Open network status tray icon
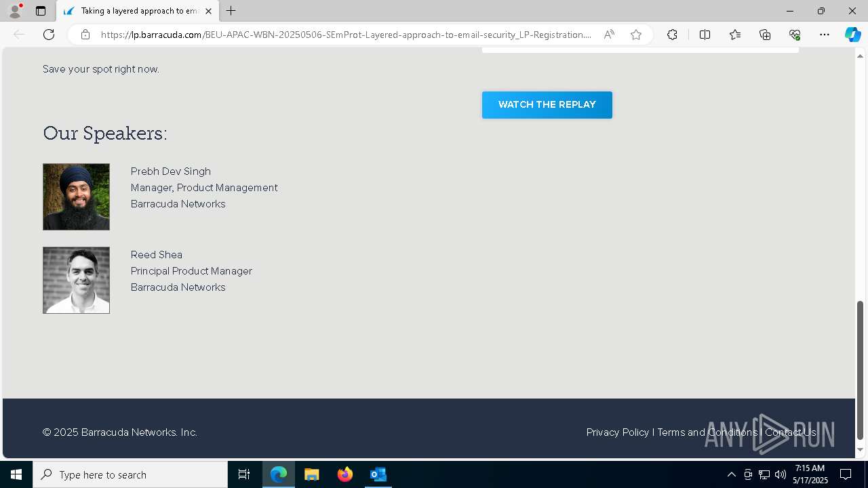The height and width of the screenshot is (488, 868). pyautogui.click(x=764, y=474)
